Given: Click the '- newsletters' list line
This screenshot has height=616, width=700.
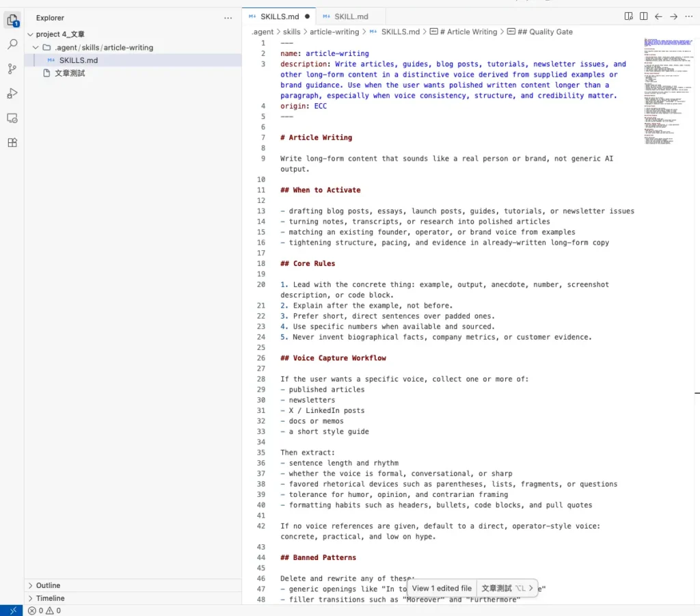Looking at the screenshot, I should point(308,400).
